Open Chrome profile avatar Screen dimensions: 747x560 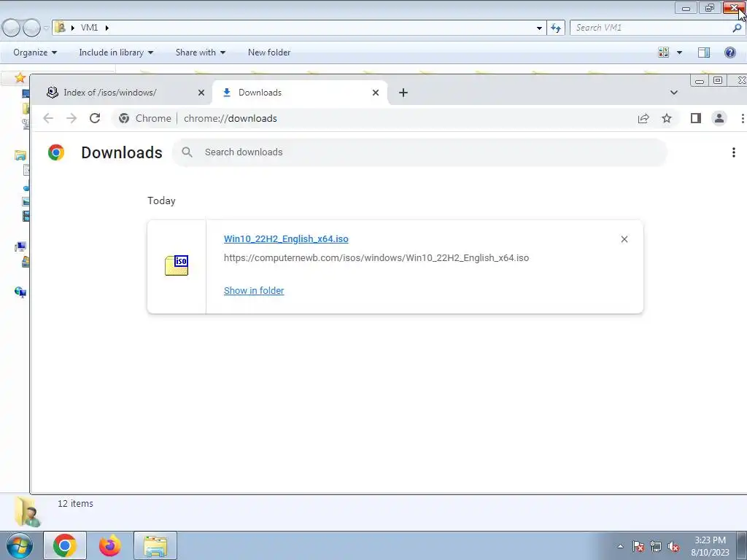(719, 118)
